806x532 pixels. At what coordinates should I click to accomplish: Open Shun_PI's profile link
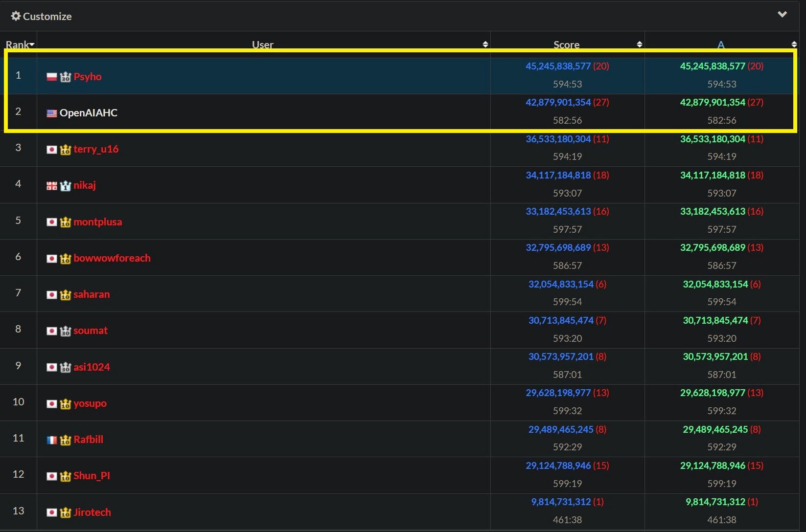coord(92,475)
